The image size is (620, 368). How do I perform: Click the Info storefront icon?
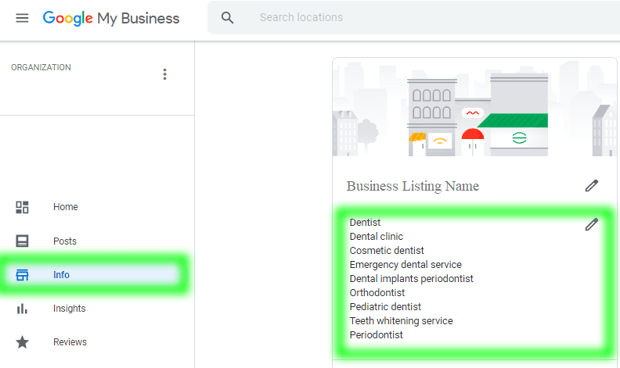point(22,275)
